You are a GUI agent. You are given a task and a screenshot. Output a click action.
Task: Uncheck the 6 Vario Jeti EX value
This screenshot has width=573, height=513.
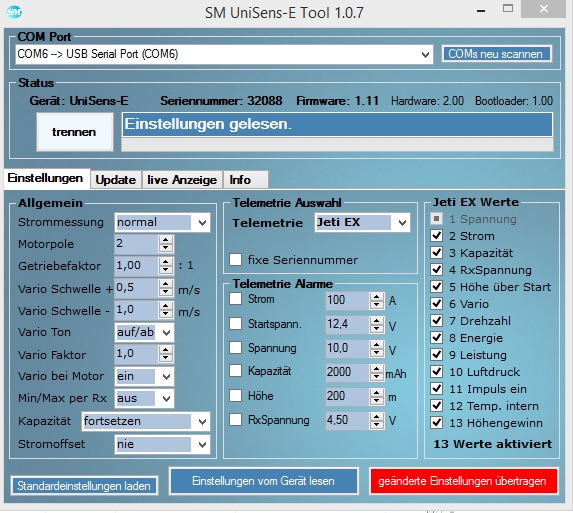click(436, 303)
